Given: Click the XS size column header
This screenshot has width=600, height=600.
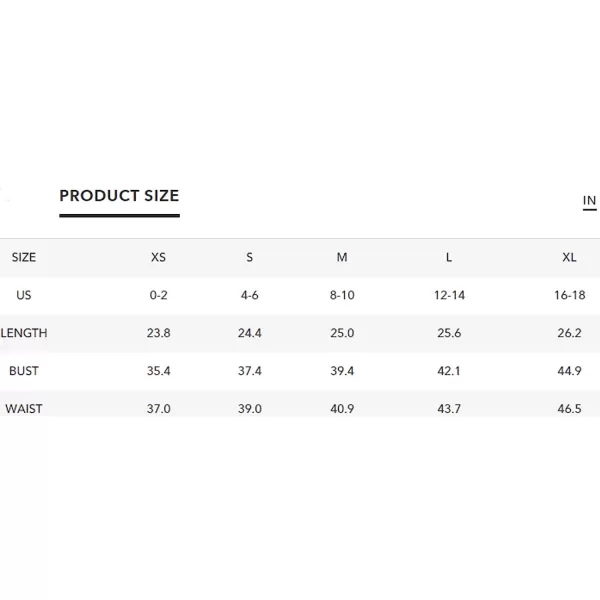Looking at the screenshot, I should [x=158, y=257].
